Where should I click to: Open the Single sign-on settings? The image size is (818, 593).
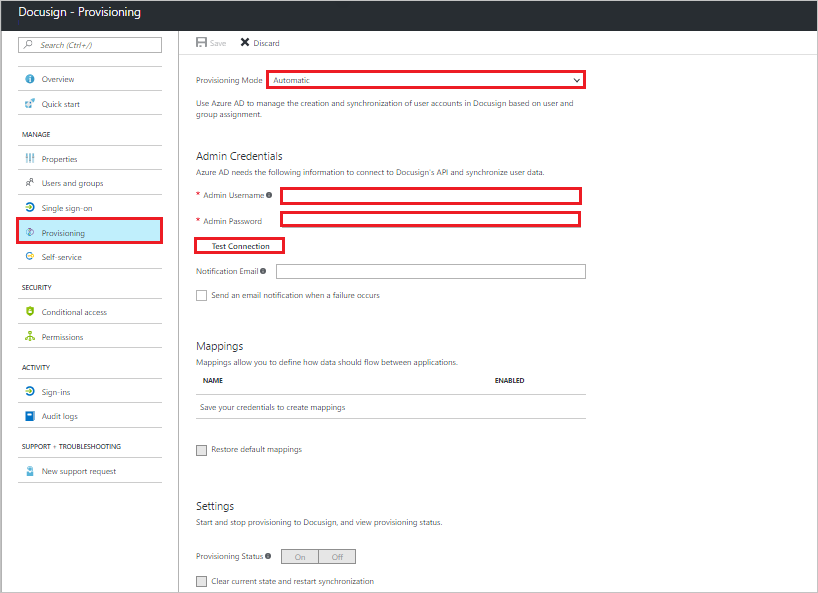(x=32, y=207)
